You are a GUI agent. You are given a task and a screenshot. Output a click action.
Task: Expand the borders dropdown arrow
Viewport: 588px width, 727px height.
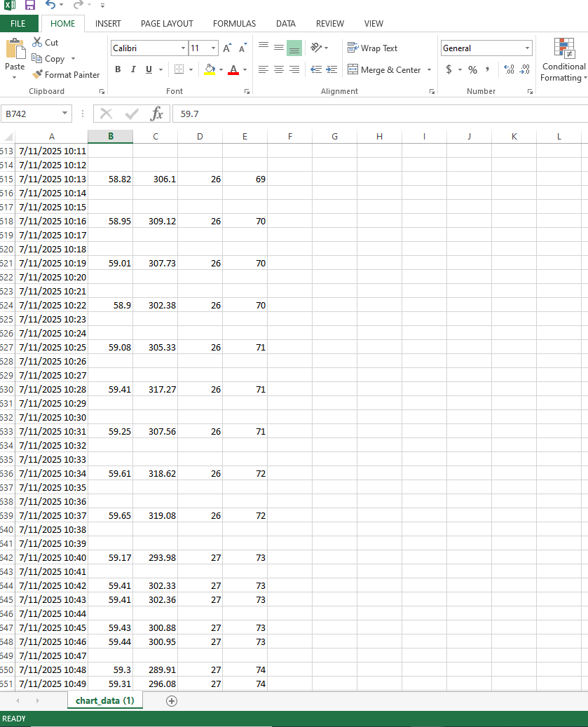pos(191,70)
